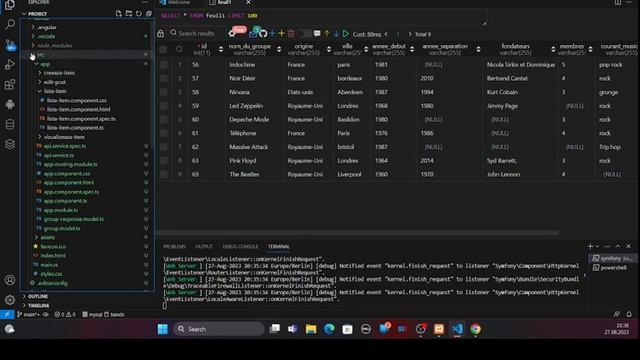Click the lock icon beside Search results
Screen dimensions: 640x360
[161, 34]
